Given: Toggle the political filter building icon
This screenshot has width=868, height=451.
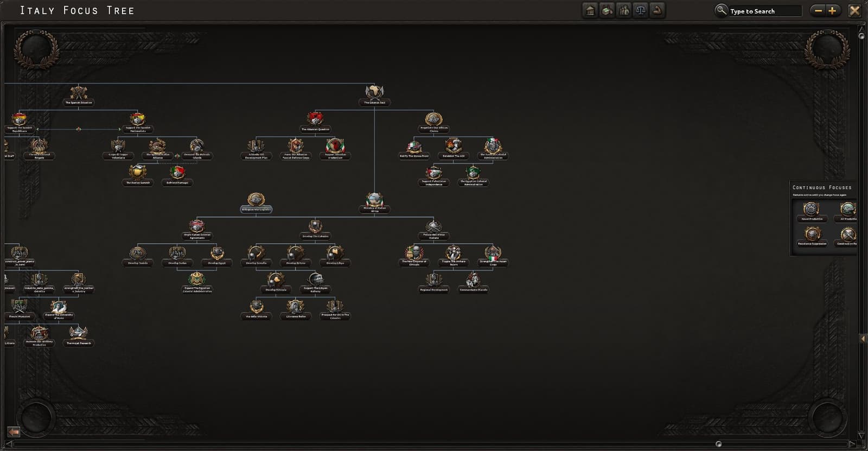Looking at the screenshot, I should point(590,10).
